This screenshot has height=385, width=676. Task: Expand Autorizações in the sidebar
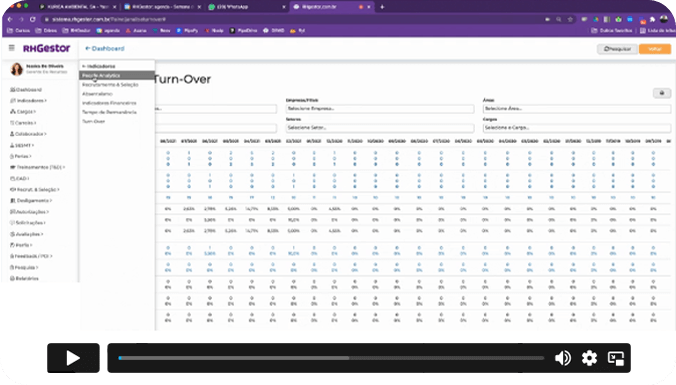pyautogui.click(x=29, y=212)
